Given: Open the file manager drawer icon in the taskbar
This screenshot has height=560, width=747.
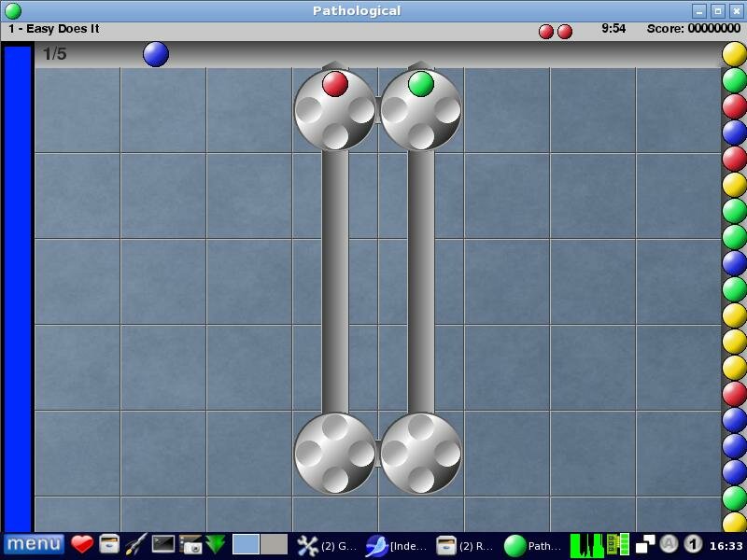Looking at the screenshot, I should (109, 545).
